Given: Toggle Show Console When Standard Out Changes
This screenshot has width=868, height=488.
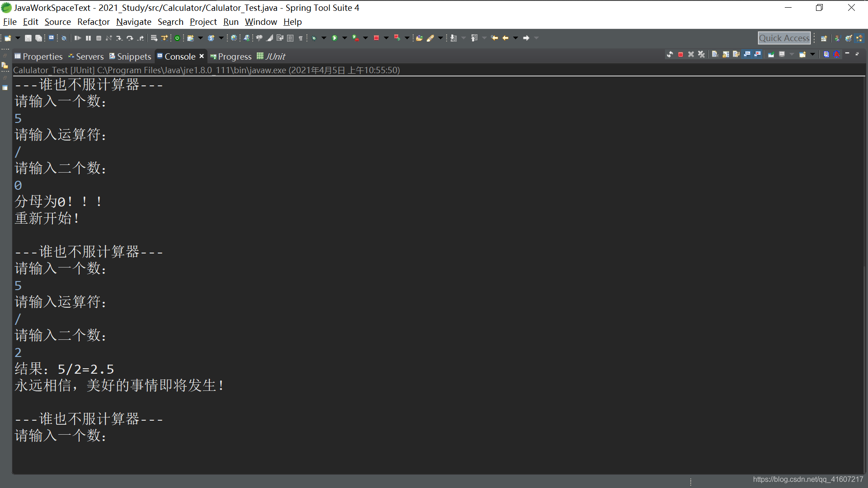Looking at the screenshot, I should (747, 54).
